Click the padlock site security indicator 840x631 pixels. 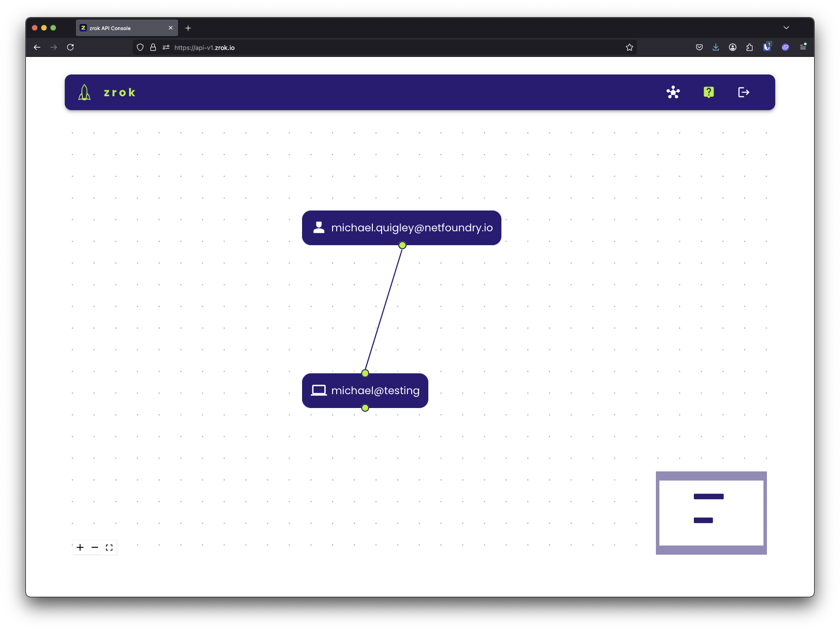[153, 47]
